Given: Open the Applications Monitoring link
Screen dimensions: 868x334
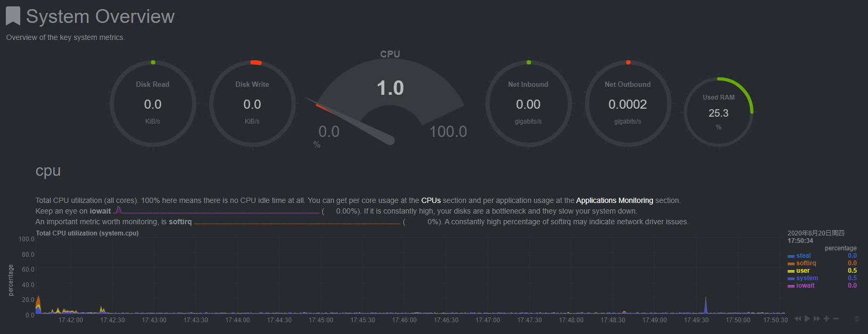Looking at the screenshot, I should click(x=614, y=200).
